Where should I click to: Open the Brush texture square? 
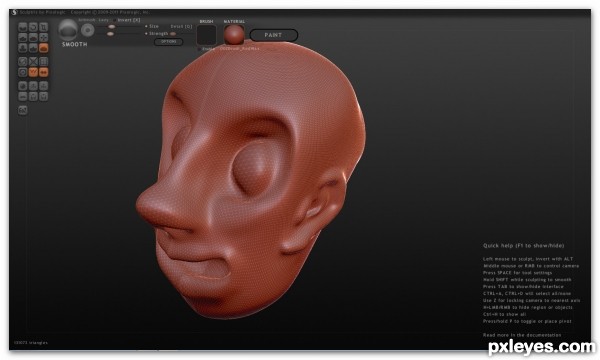[207, 35]
